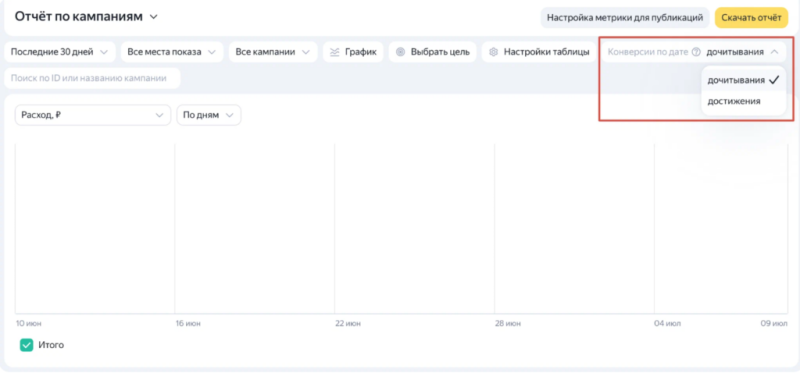
Task: Click the '09 июл' axis date label
Action: tap(774, 324)
